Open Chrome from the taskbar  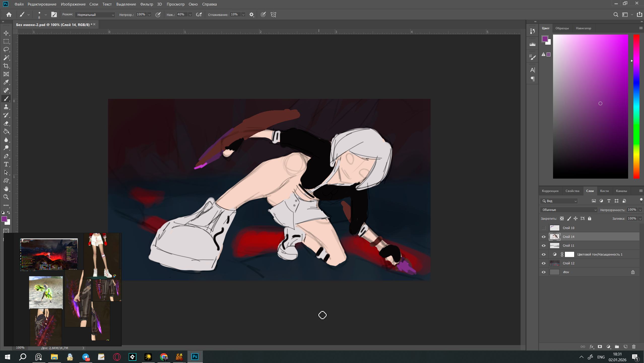click(x=164, y=357)
